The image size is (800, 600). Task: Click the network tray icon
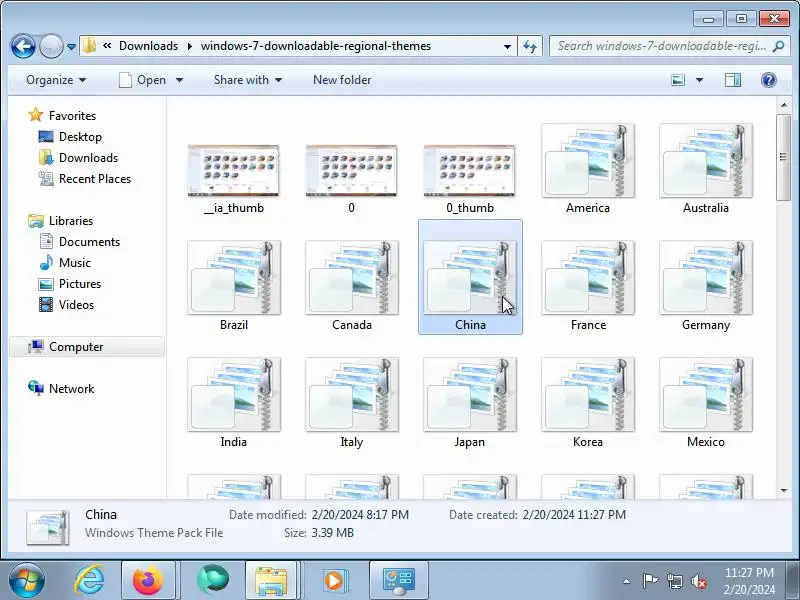click(x=674, y=581)
